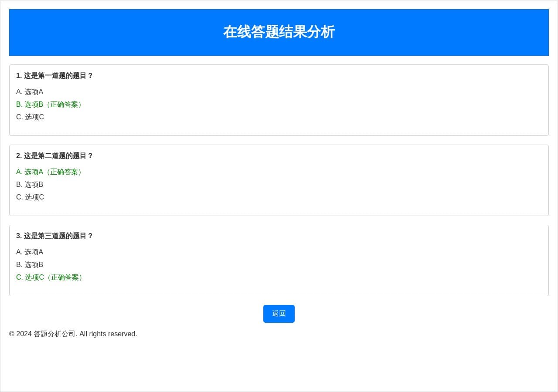
Task: Select 选项A under the first question
Action: (30, 91)
